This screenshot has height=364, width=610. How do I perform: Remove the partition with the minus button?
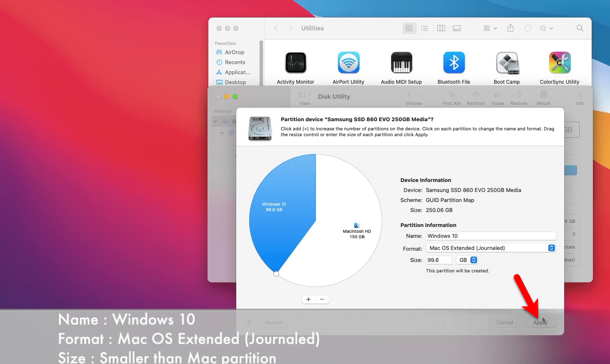tap(322, 299)
